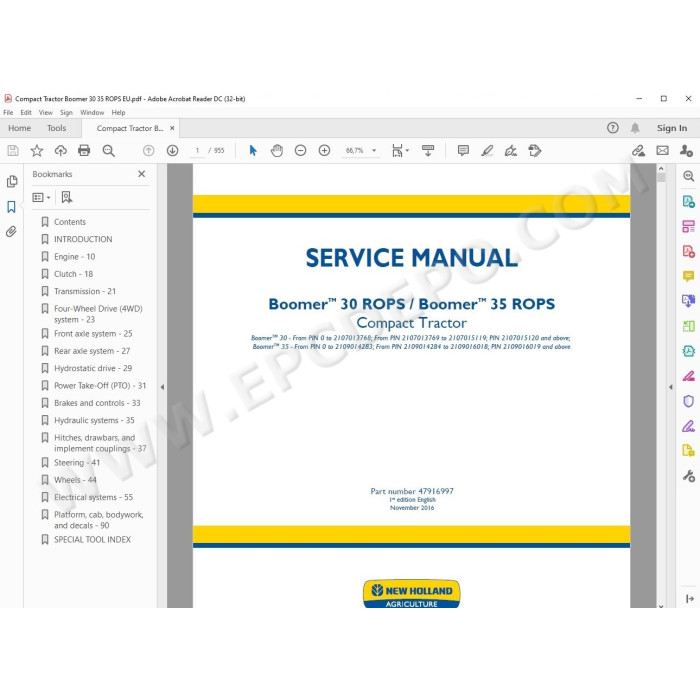Open the View menu
This screenshot has width=700, height=700.
tap(46, 112)
